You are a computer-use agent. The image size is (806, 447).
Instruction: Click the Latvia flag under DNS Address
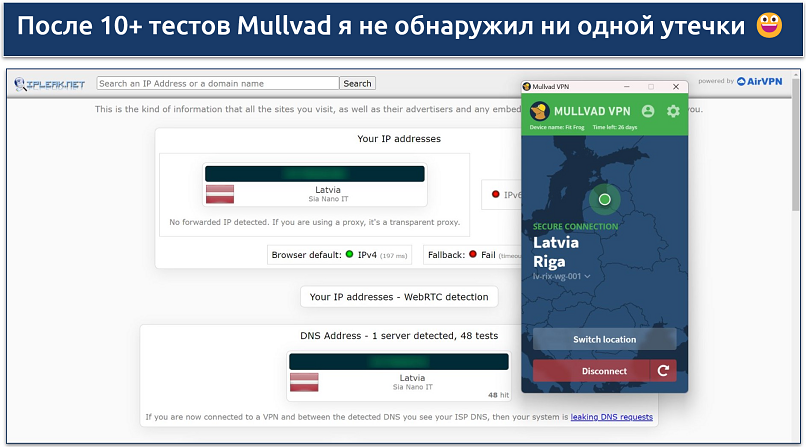click(x=304, y=382)
